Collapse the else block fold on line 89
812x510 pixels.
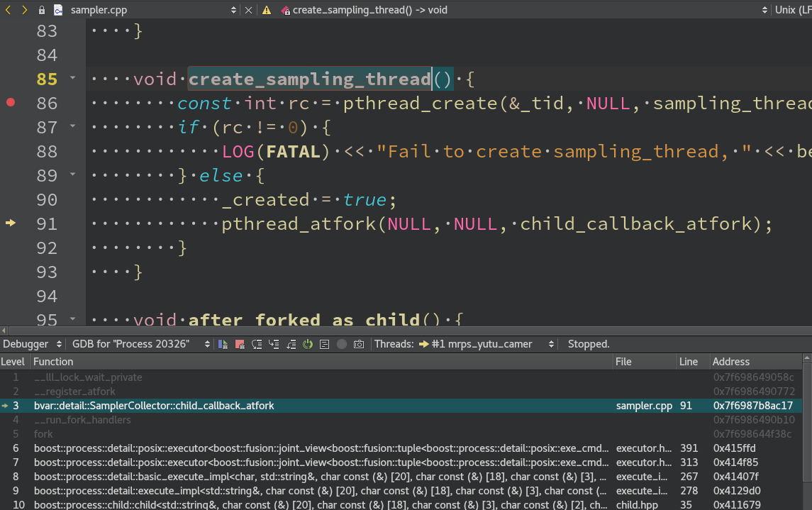[73, 174]
